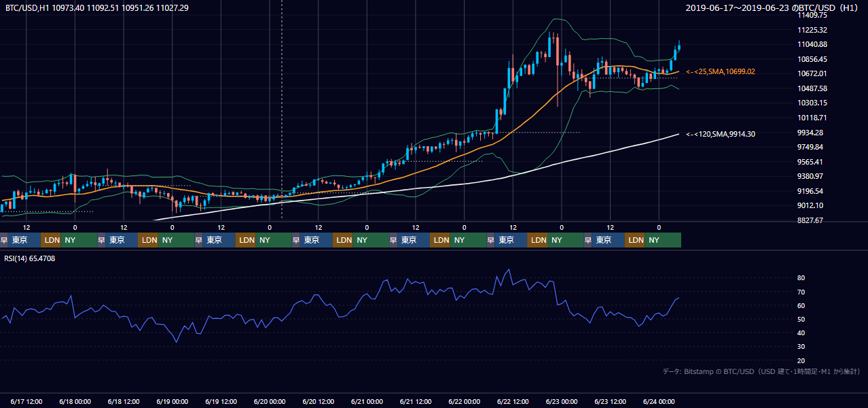Click RSI scale value 80
868x408 pixels.
click(801, 278)
